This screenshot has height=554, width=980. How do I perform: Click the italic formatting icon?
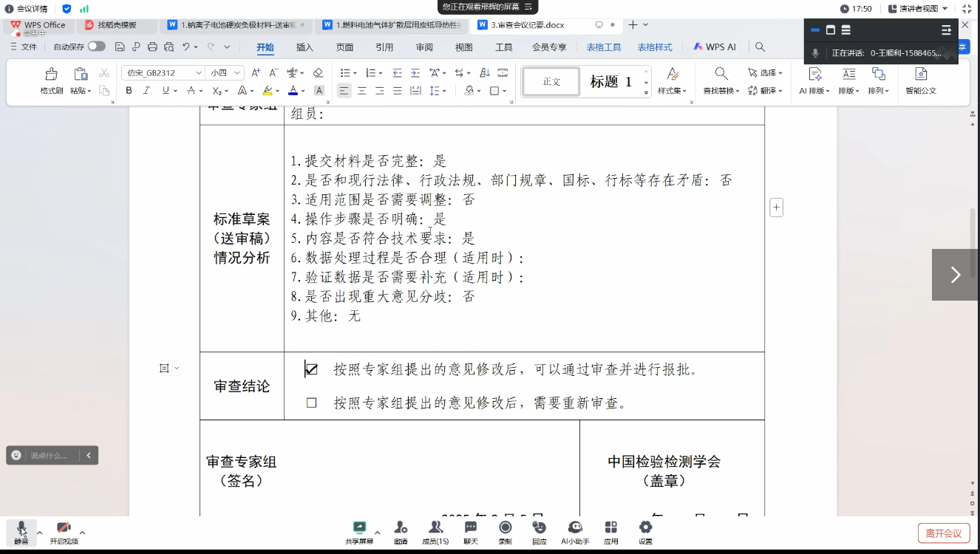click(146, 91)
